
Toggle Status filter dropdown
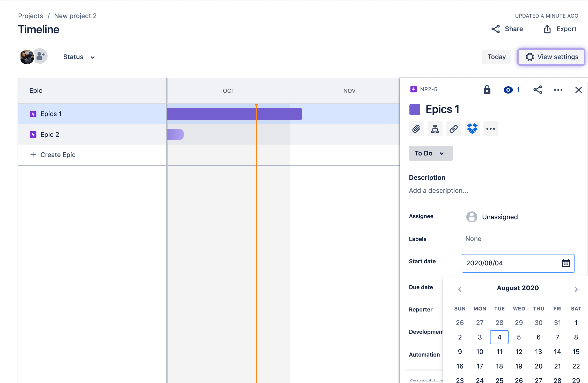[79, 56]
